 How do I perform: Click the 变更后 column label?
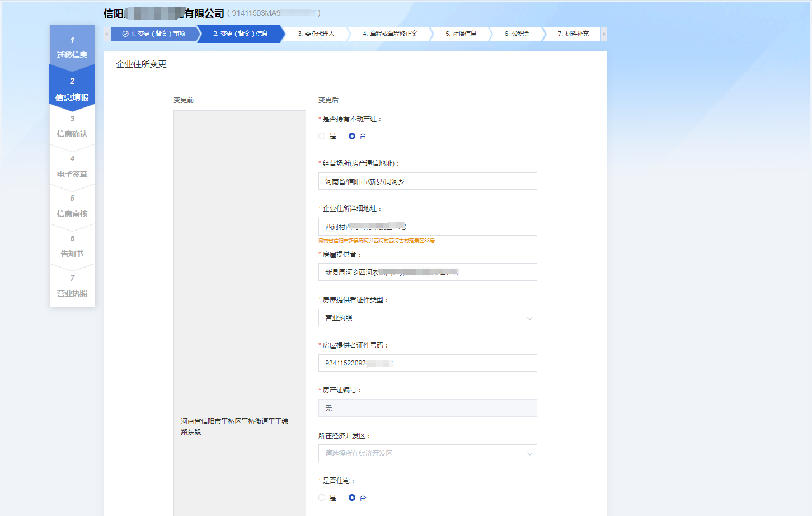tap(328, 100)
